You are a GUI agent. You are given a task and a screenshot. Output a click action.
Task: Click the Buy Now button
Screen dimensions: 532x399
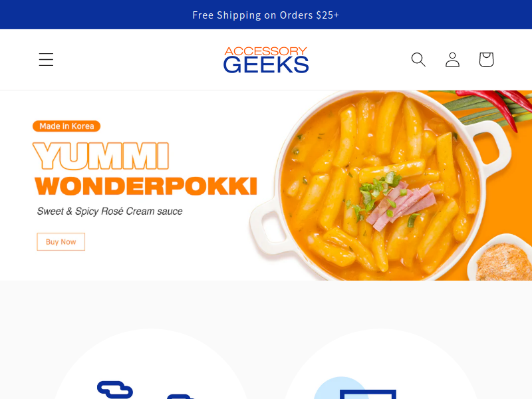click(x=61, y=242)
